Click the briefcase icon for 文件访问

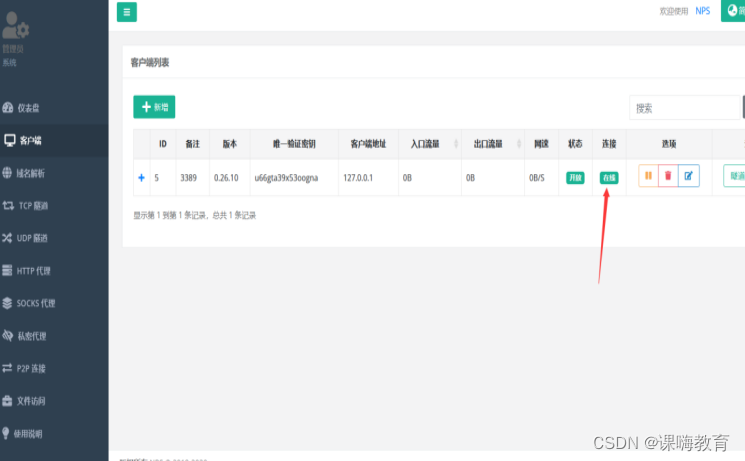point(7,400)
